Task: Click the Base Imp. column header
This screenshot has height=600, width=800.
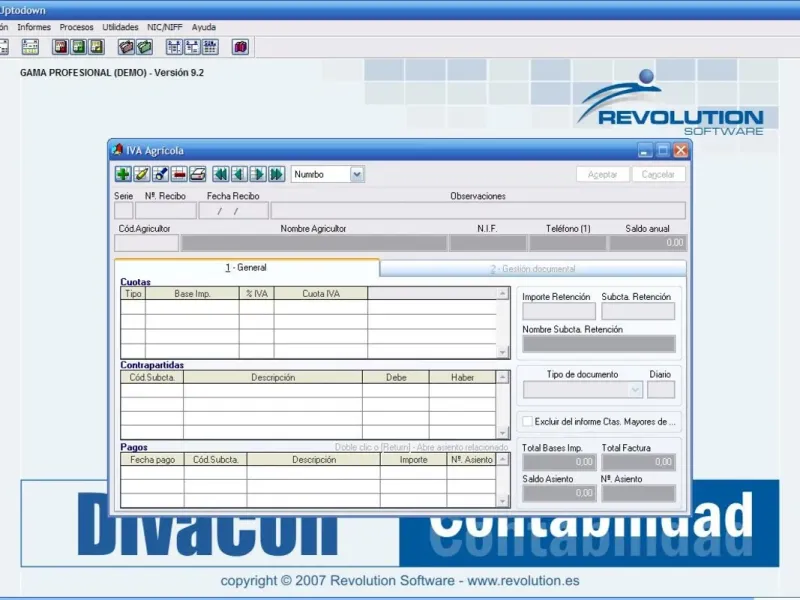Action: (192, 293)
